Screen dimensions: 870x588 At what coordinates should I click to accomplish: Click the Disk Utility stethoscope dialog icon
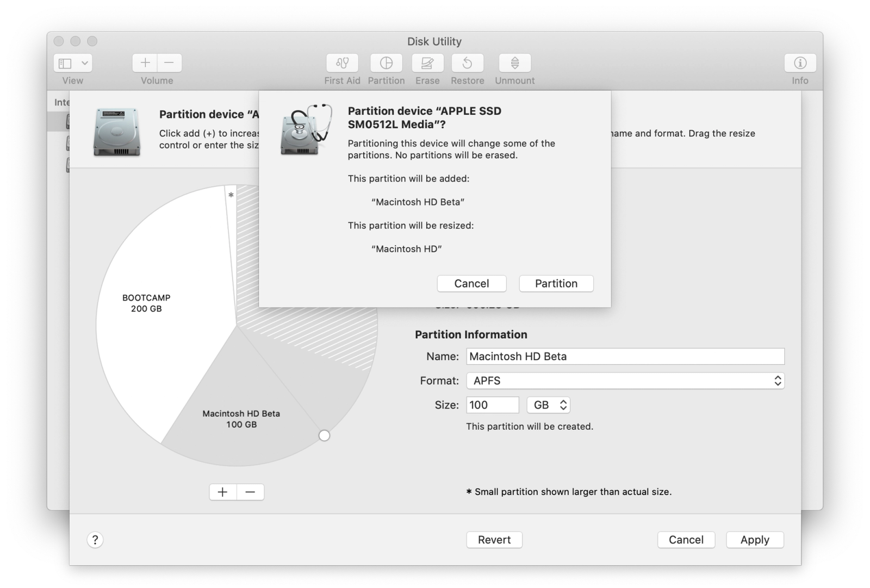306,129
